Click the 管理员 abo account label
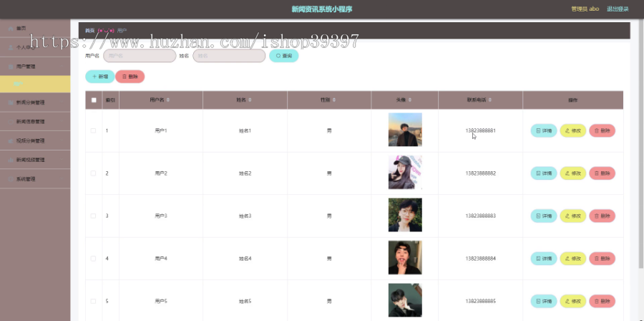644x321 pixels. (585, 9)
